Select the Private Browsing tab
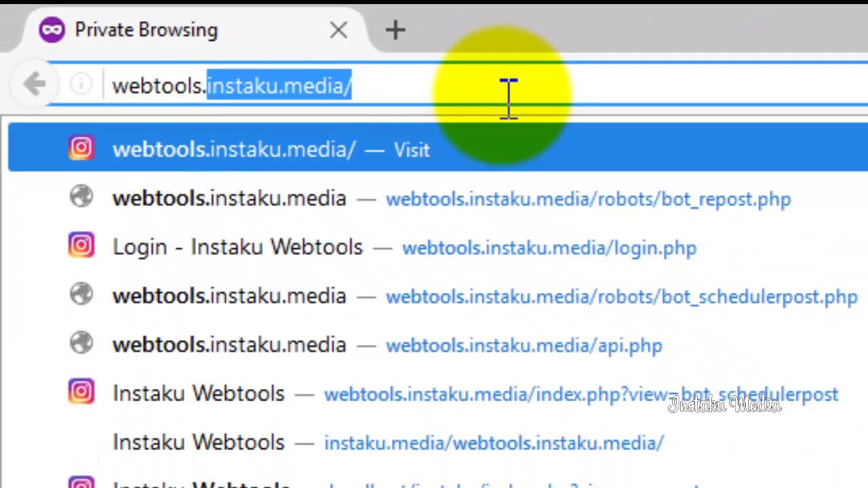868x488 pixels. (x=197, y=30)
